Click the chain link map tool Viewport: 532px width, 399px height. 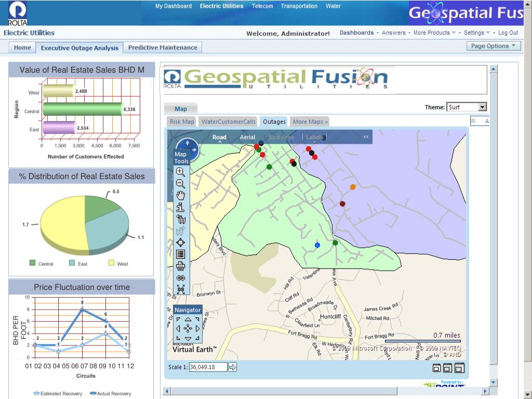coord(180,278)
